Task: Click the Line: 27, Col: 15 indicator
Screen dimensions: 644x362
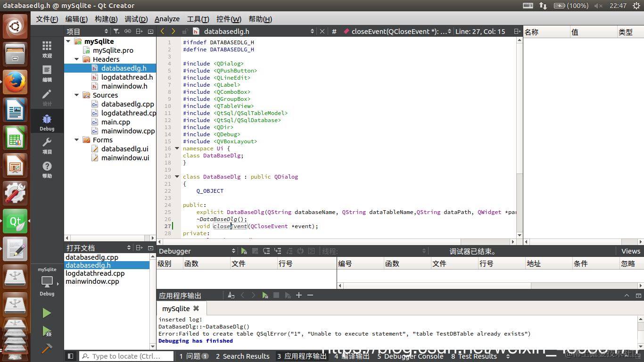Action: coord(480,31)
